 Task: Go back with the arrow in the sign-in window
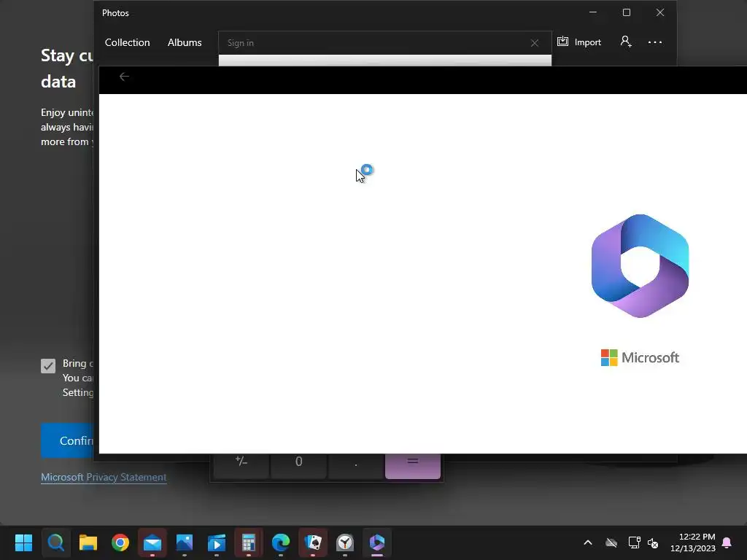tap(124, 77)
